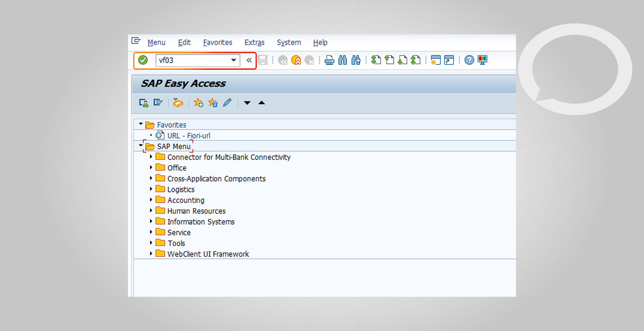Click the green Enter checkmark icon
Viewport: 644px width, 331px height.
point(143,60)
